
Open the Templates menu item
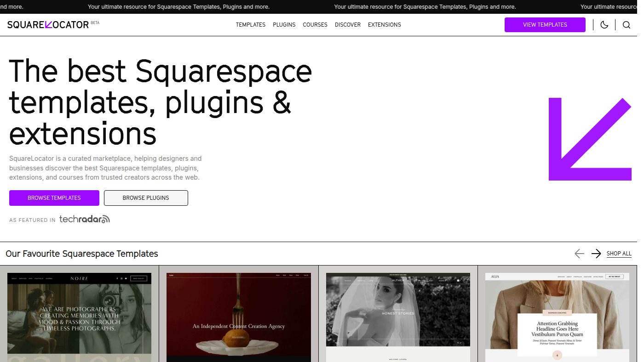point(251,25)
